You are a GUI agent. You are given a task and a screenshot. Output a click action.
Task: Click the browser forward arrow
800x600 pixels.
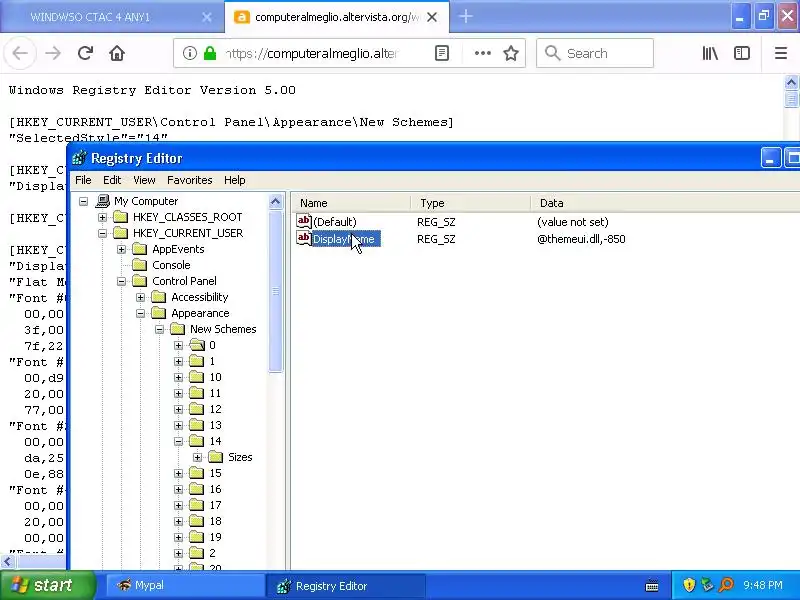[53, 53]
